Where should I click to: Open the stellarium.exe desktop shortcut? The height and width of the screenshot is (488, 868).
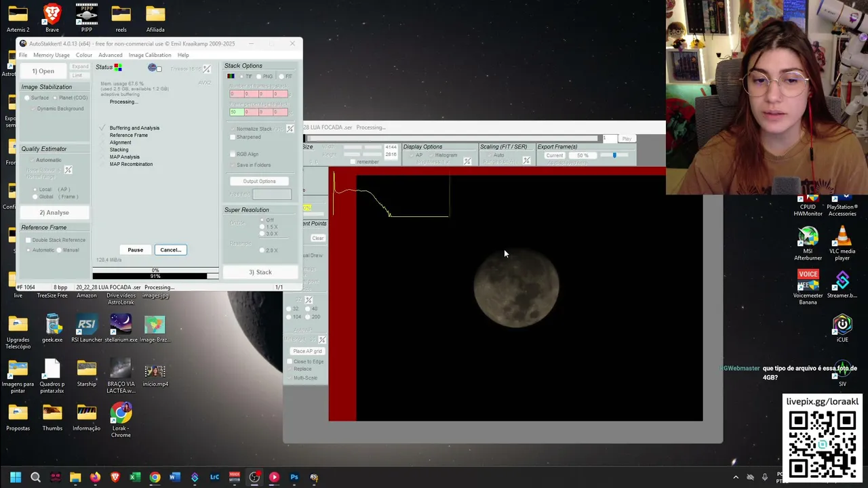tap(121, 329)
